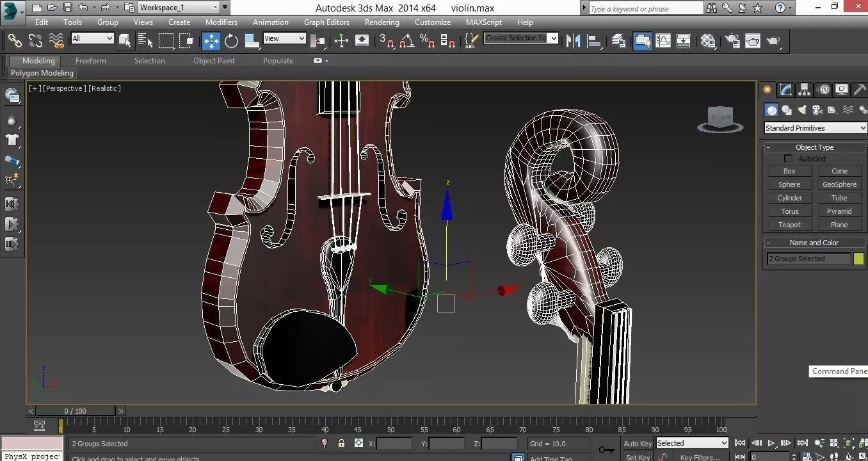Click the Teapot primitive button
The image size is (868, 461).
pos(789,225)
